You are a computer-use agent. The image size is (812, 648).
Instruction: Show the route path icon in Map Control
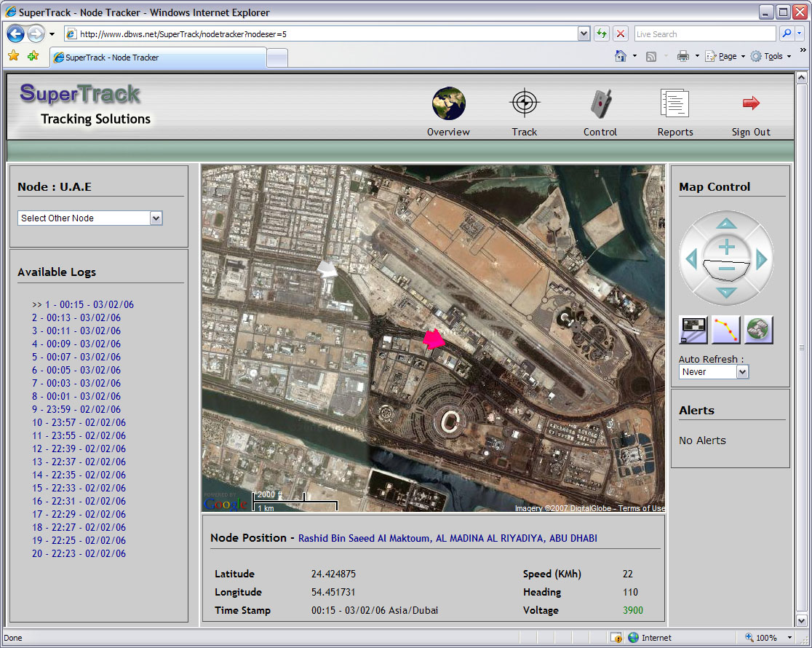point(726,330)
